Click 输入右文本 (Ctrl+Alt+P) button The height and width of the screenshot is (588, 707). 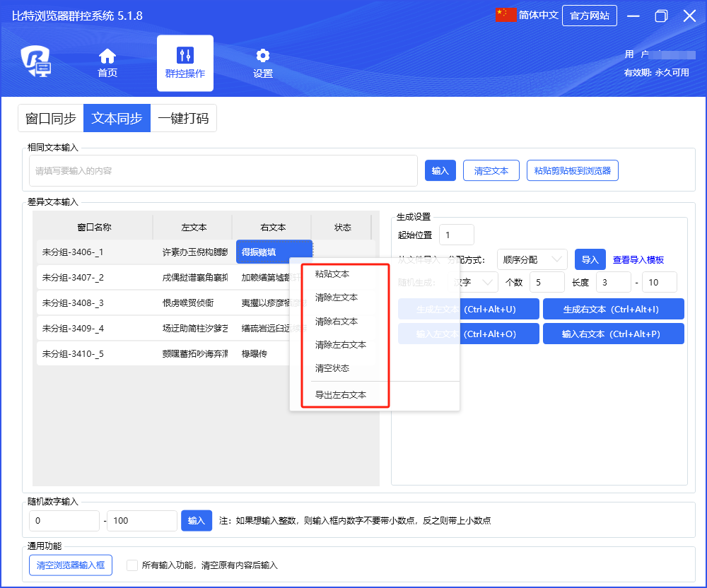click(x=614, y=334)
